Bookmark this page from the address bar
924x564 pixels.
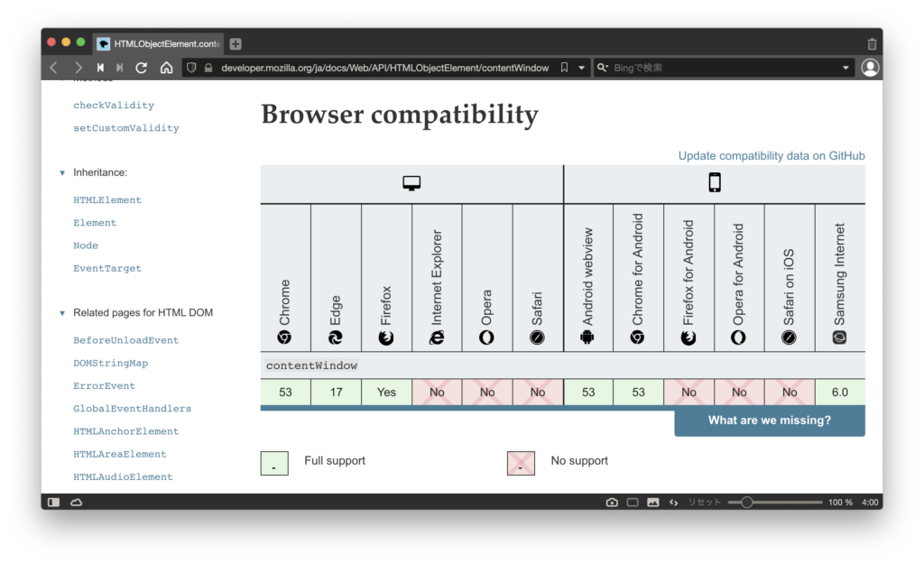pos(564,68)
